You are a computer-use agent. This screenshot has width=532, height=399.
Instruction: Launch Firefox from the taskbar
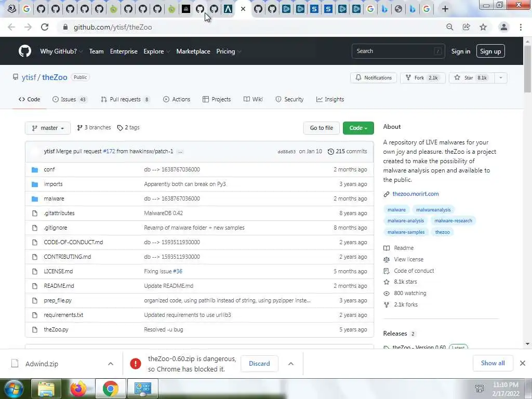coord(78,389)
